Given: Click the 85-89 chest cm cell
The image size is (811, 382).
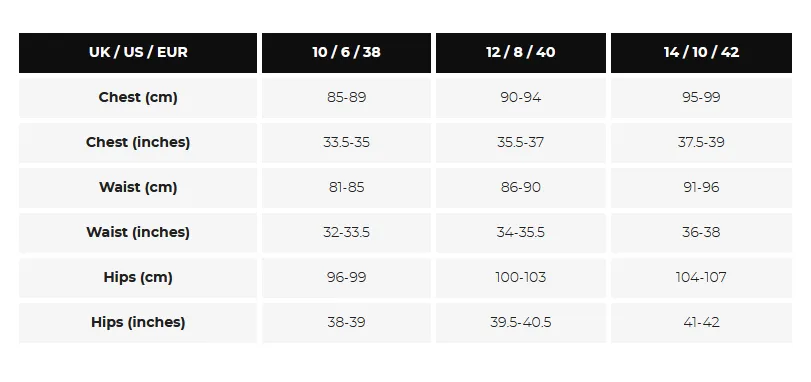Looking at the screenshot, I should click(346, 98).
